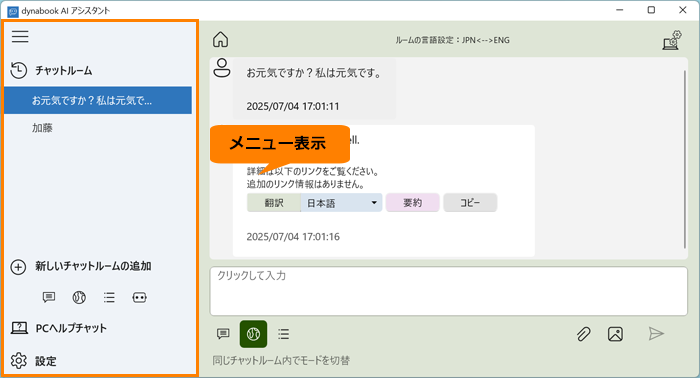700x378 pixels.
Task: Choose translate globe icon in the sidebar
Action: tap(79, 297)
